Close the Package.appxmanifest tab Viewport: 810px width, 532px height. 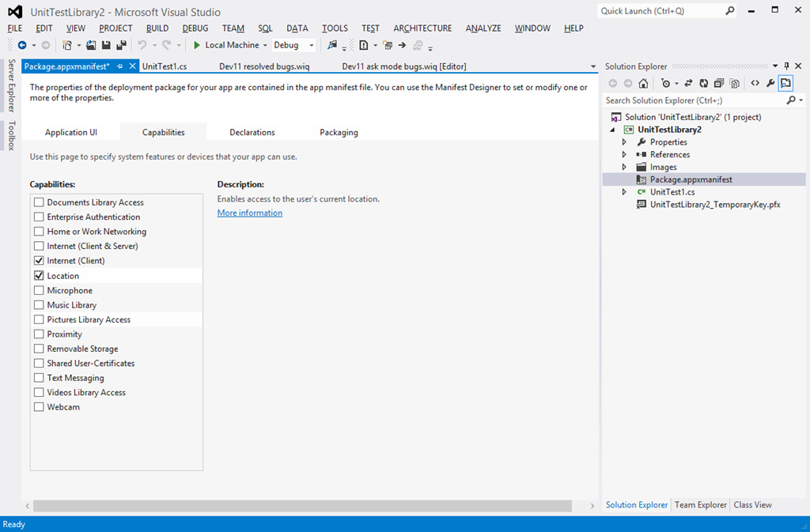point(132,66)
